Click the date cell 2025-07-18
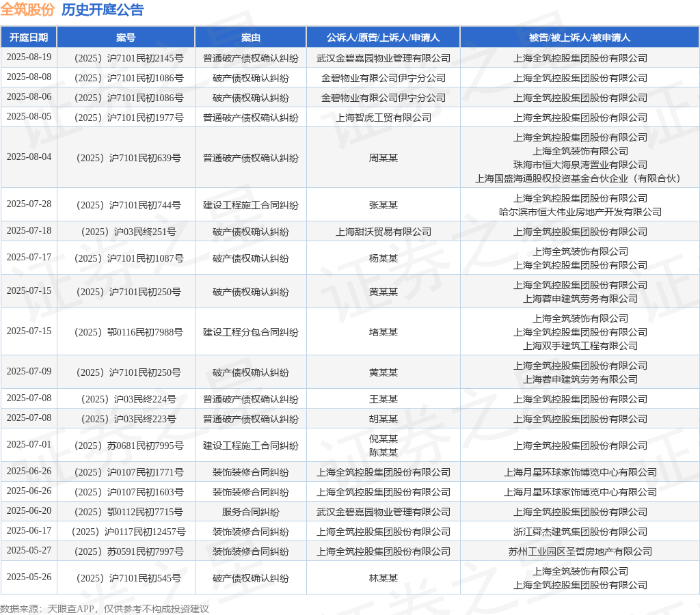The height and width of the screenshot is (615, 700). coord(29,231)
